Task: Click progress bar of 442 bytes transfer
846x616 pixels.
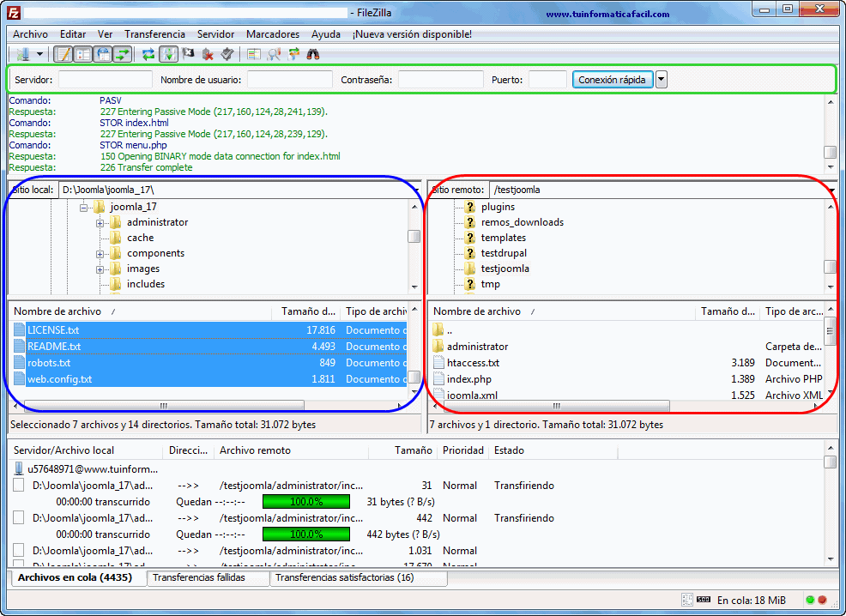Action: pyautogui.click(x=306, y=534)
